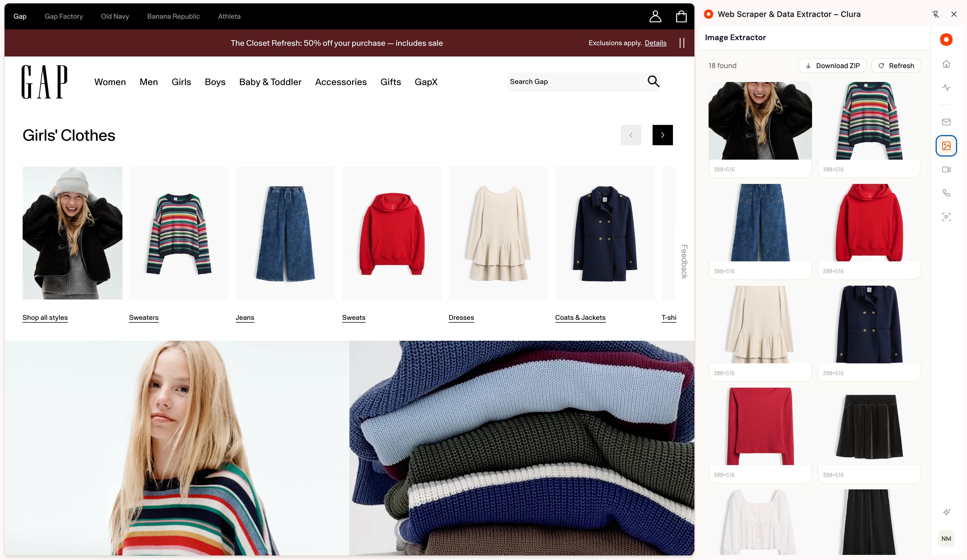The width and height of the screenshot is (967, 560).
Task: Open the Girls menu
Action: tap(181, 82)
